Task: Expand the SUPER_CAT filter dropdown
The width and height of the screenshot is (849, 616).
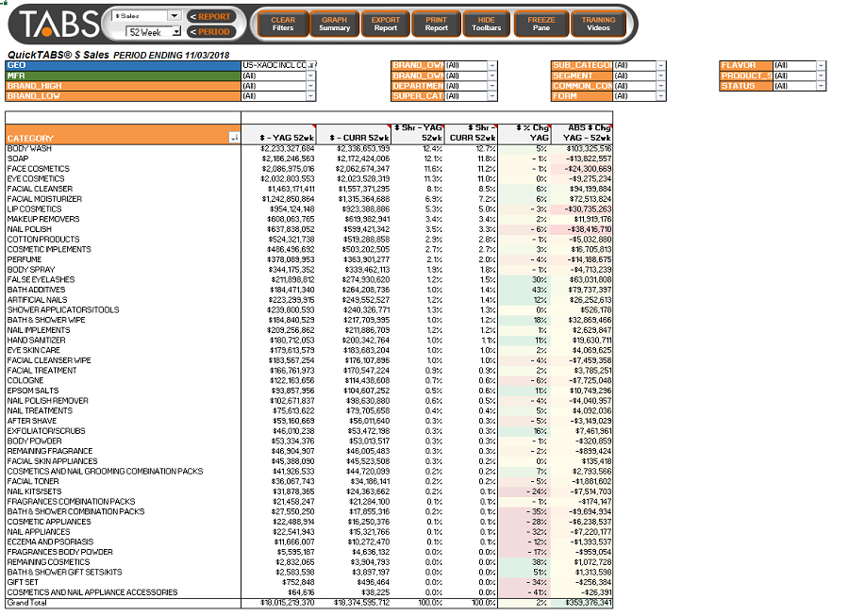Action: tap(491, 96)
